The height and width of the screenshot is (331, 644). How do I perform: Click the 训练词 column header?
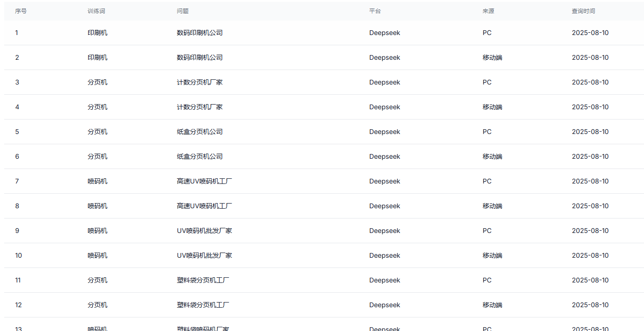(96, 11)
